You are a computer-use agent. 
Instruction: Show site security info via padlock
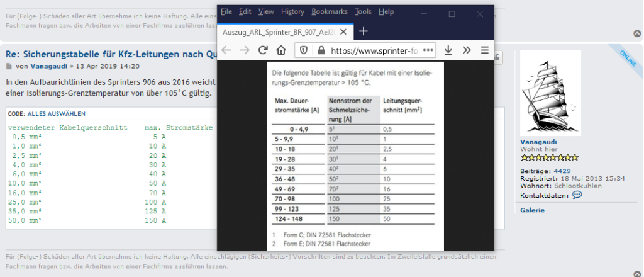[x=321, y=50]
